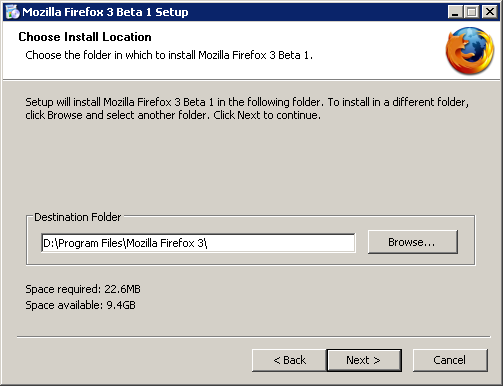Go to previous step with Back
Viewport: 503px width, 386px height.
[x=289, y=360]
